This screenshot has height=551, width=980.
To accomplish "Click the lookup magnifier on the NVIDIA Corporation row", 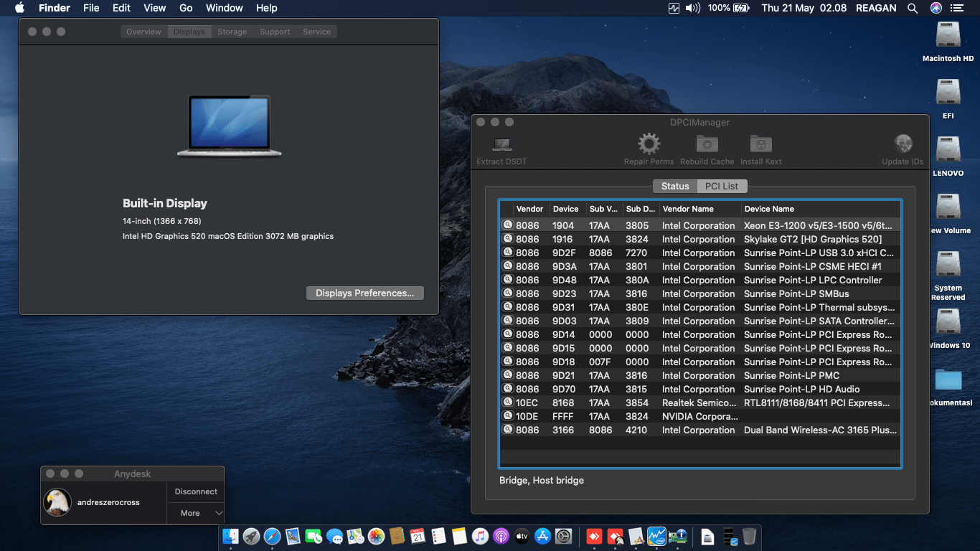I will [x=508, y=416].
